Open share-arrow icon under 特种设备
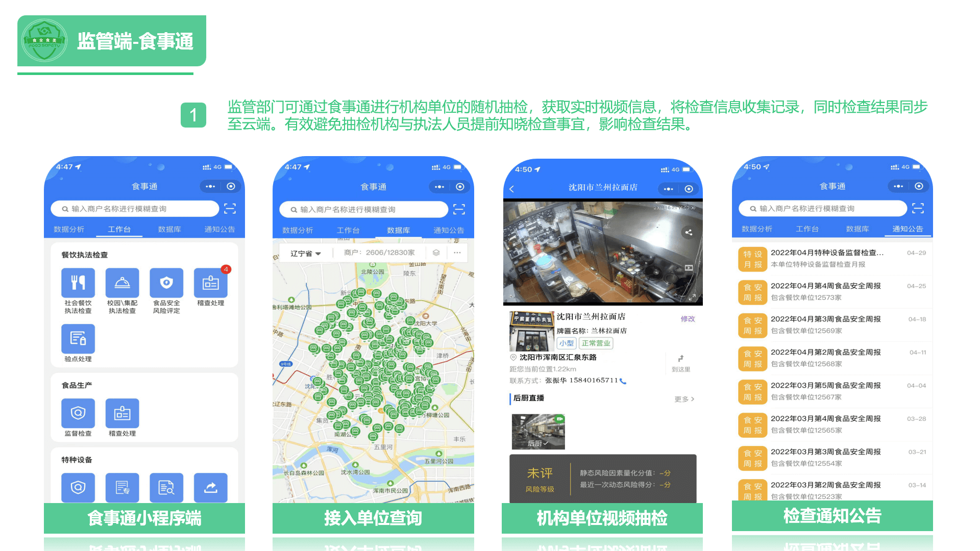Screen dimensions: 980x551 click(x=211, y=488)
